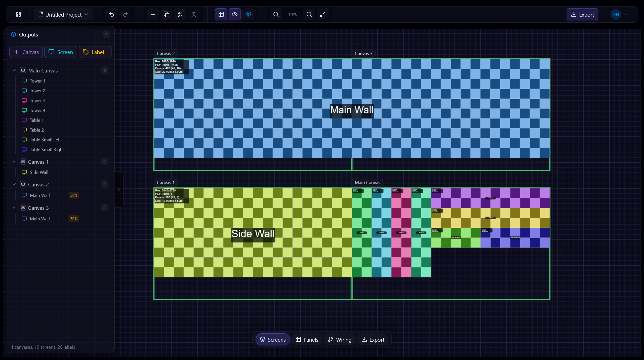Click the merge/join tool icon
This screenshot has width=644, height=360.
[x=194, y=14]
